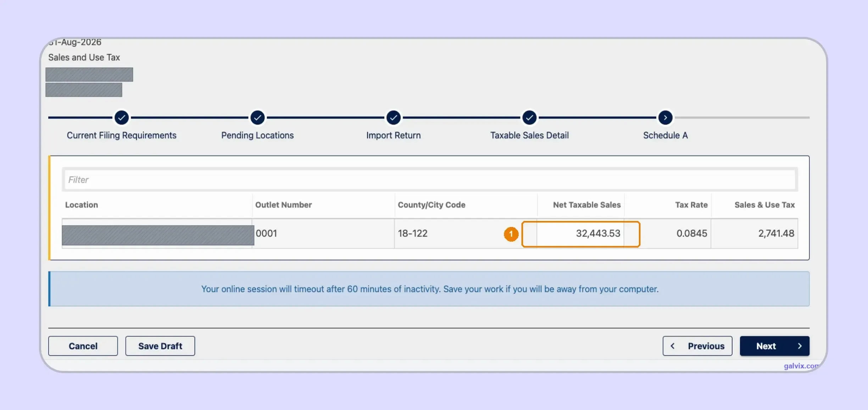The width and height of the screenshot is (868, 410).
Task: Click the Current Filing Requirements checkmark circle
Action: (121, 117)
